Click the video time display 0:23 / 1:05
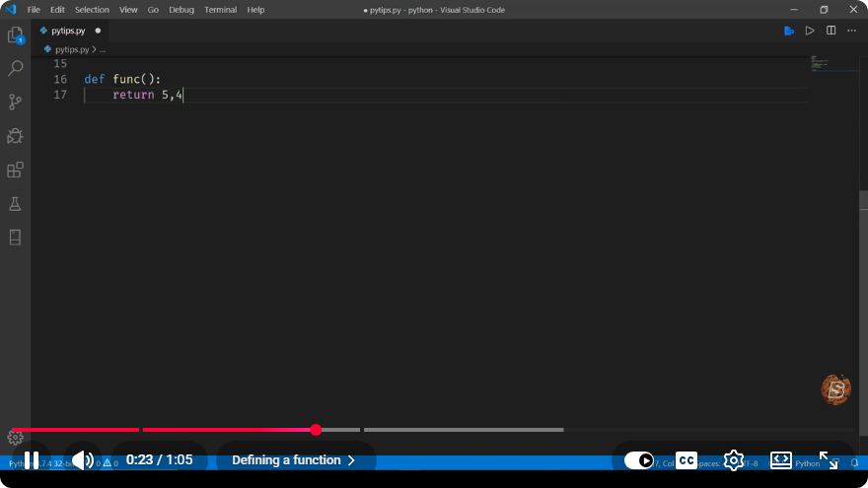The image size is (868, 488). click(x=160, y=460)
